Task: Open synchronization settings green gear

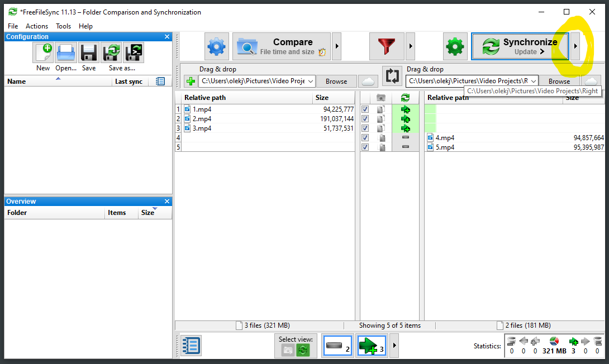Action: click(455, 46)
